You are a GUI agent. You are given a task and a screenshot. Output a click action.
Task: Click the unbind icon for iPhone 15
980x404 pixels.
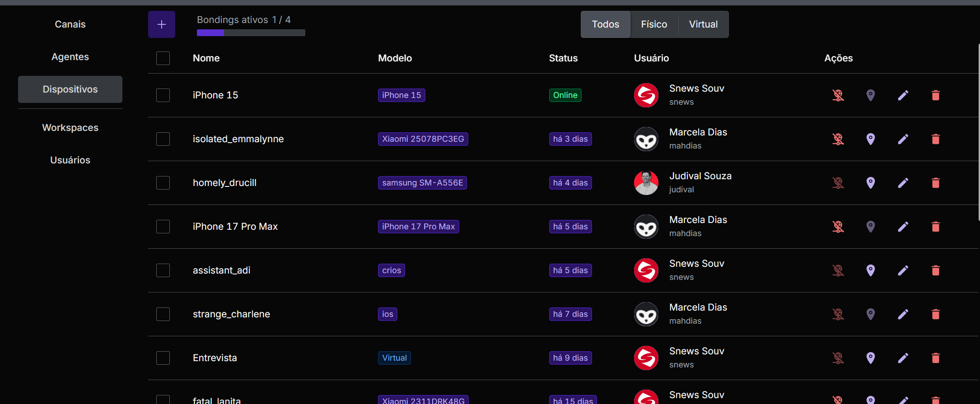click(x=838, y=95)
